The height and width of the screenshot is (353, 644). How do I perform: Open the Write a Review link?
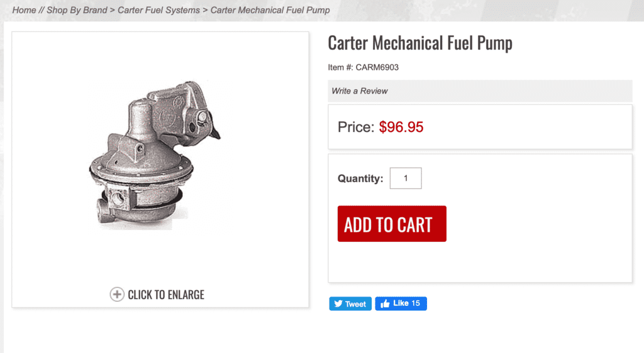(x=360, y=91)
